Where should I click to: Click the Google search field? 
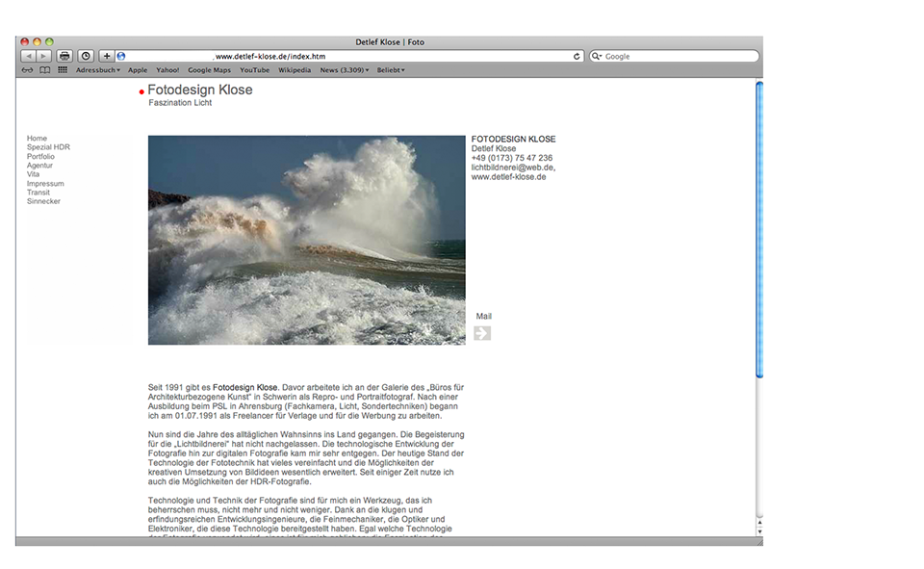click(679, 56)
